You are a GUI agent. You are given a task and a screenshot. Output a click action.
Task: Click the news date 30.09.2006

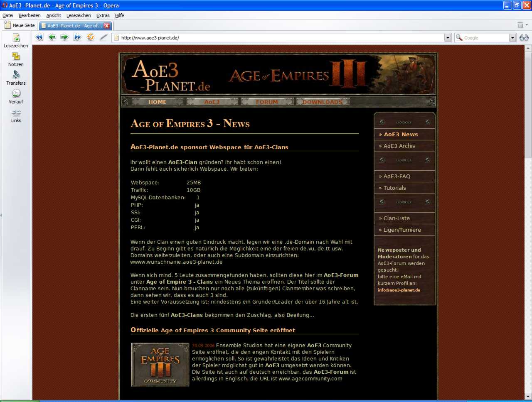(x=203, y=346)
